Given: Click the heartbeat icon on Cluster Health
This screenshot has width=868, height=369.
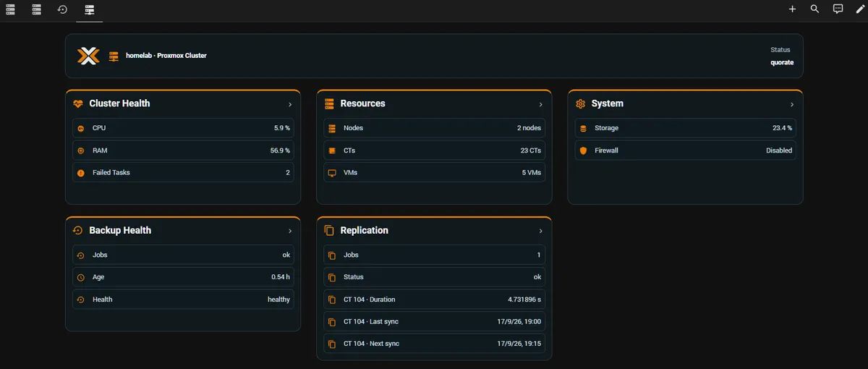Looking at the screenshot, I should coord(78,103).
